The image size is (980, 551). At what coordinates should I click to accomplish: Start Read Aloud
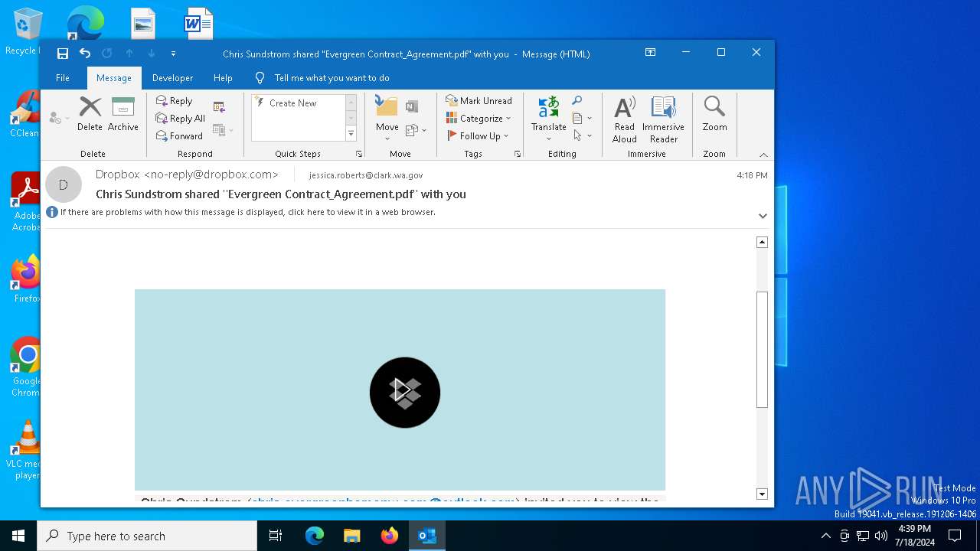pyautogui.click(x=625, y=119)
